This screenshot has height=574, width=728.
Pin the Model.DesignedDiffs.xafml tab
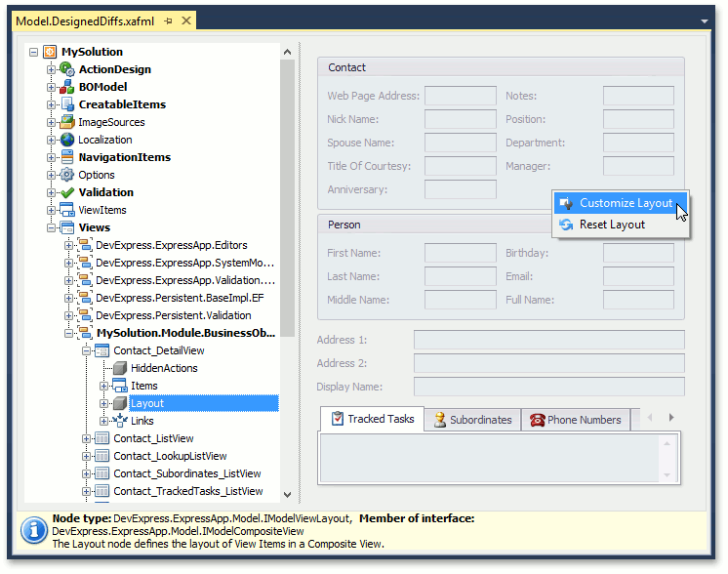(x=169, y=20)
